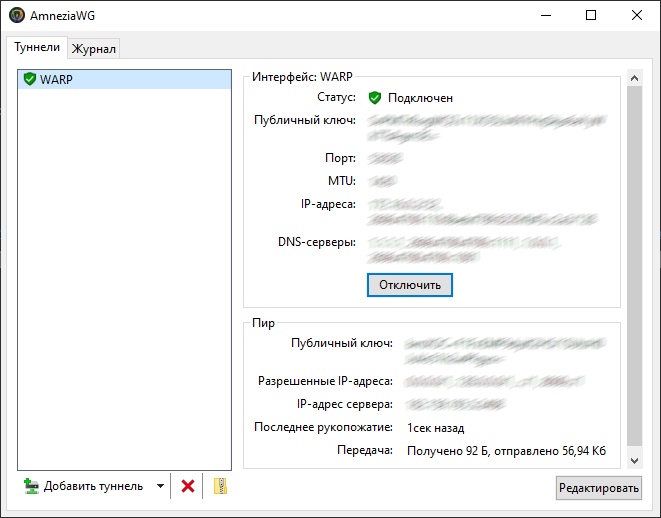Click the blurred Порт value
Viewport: 661px width, 518px height.
[x=385, y=158]
